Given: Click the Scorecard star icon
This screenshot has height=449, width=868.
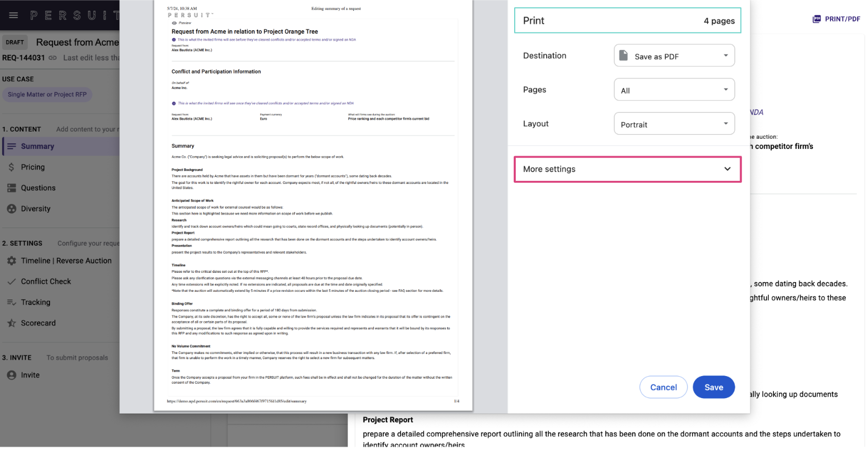Looking at the screenshot, I should pyautogui.click(x=12, y=323).
